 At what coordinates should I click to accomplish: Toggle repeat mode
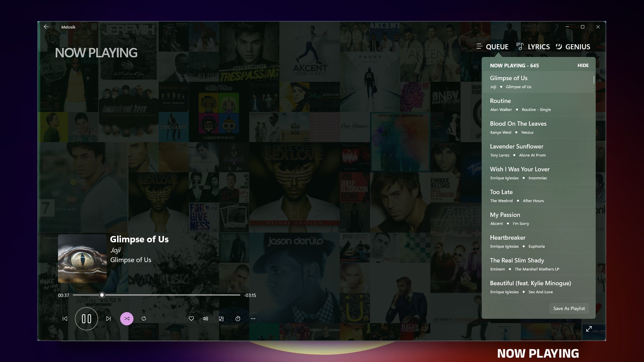point(144,319)
